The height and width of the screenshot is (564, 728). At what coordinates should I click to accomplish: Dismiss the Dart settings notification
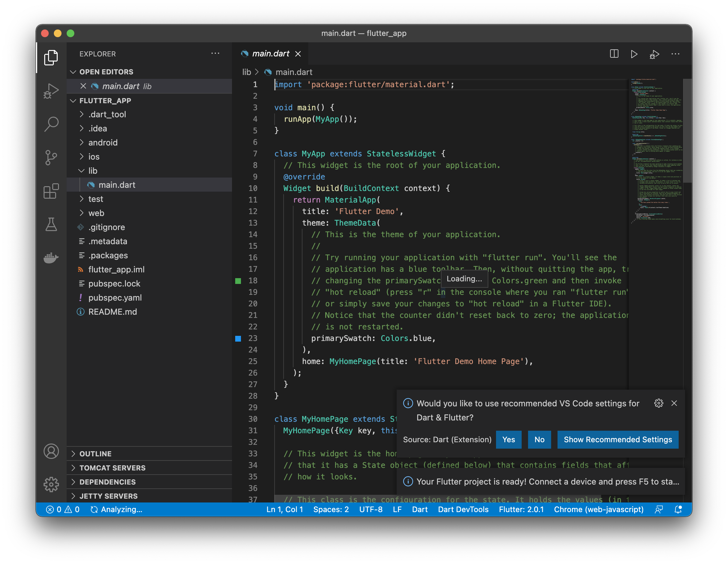(x=674, y=403)
